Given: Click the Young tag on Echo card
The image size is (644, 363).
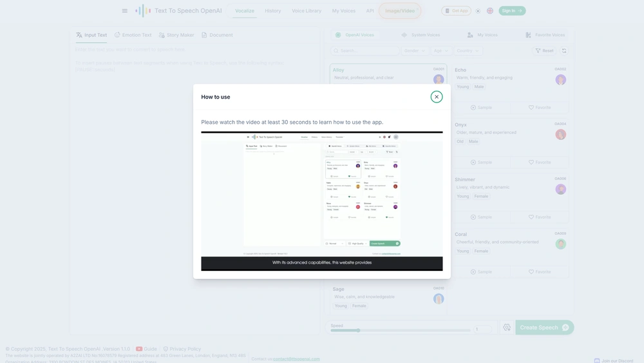Looking at the screenshot, I should (x=463, y=87).
